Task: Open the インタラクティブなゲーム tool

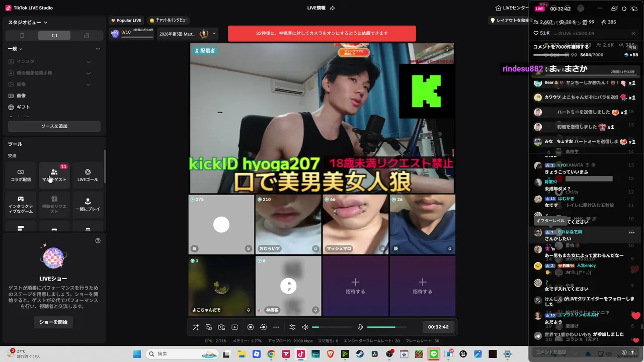Action: click(x=21, y=205)
